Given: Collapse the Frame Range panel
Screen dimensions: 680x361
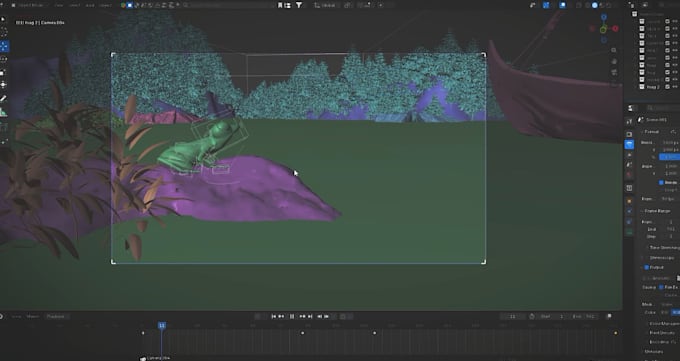Looking at the screenshot, I should point(657,211).
